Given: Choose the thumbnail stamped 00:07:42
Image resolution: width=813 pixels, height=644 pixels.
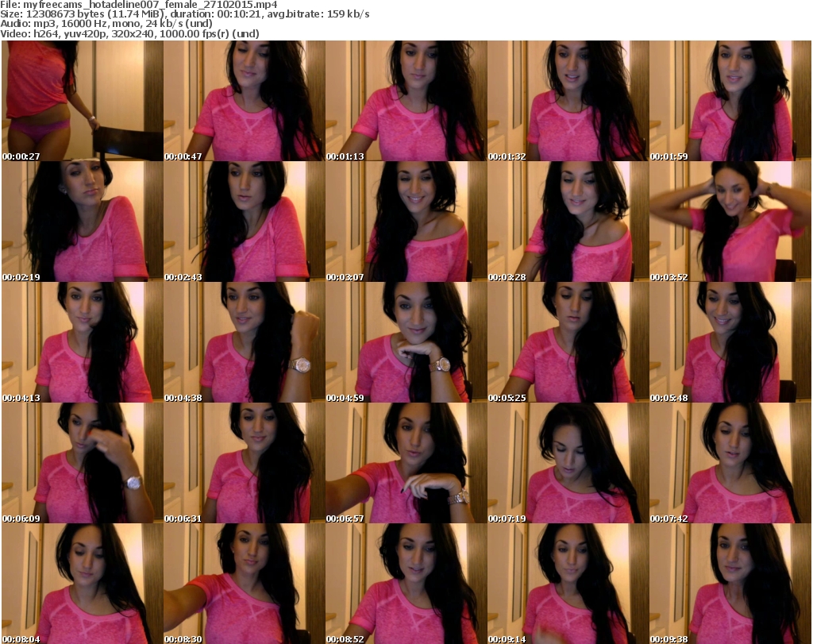Looking at the screenshot, I should [x=730, y=463].
